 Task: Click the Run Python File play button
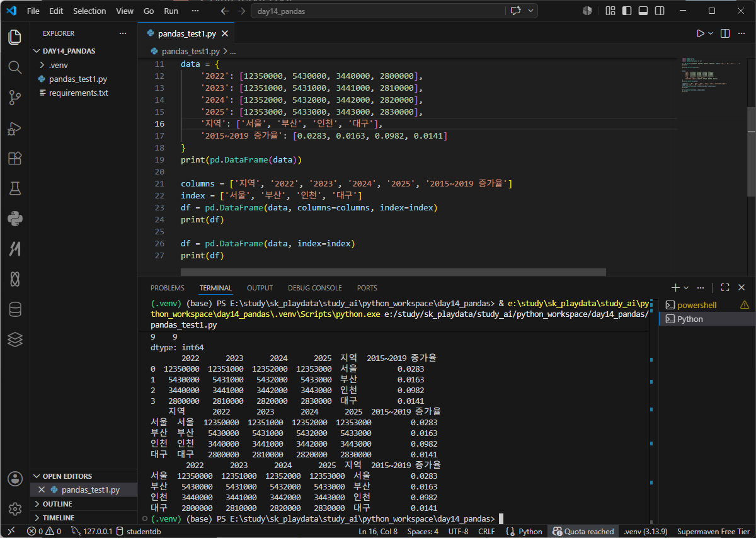[701, 33]
